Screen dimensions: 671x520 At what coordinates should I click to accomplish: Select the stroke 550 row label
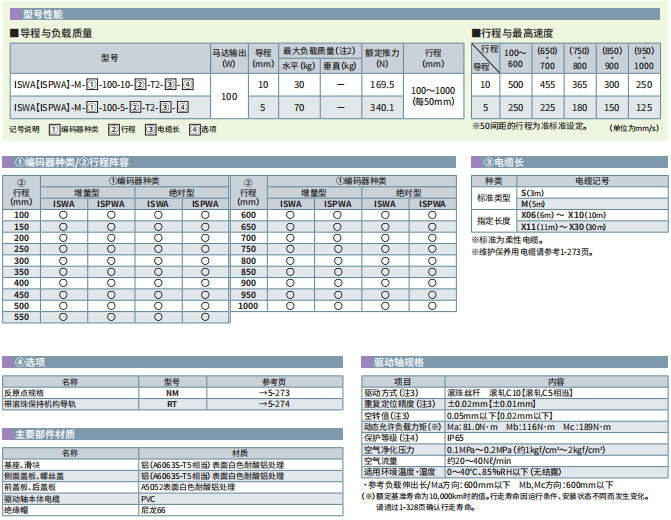[21, 317]
